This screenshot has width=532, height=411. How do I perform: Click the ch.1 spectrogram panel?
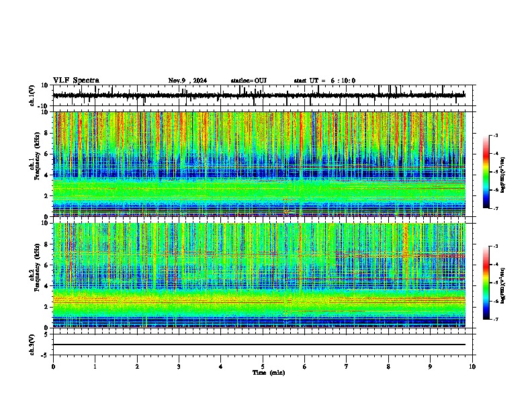pyautogui.click(x=259, y=164)
